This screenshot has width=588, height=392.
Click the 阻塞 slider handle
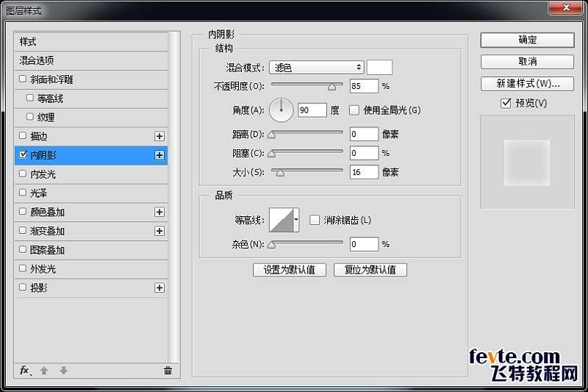271,154
